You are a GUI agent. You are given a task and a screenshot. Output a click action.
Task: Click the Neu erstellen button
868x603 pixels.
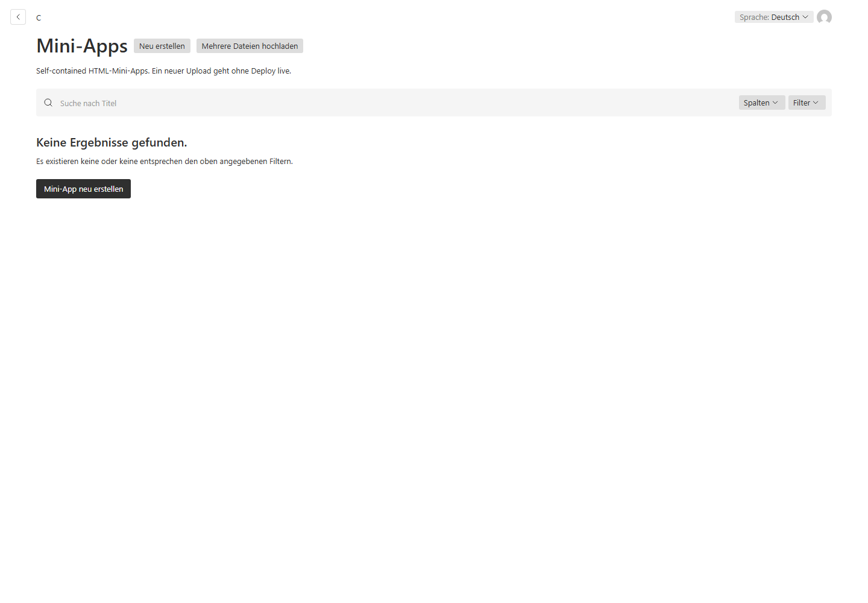[x=162, y=46]
